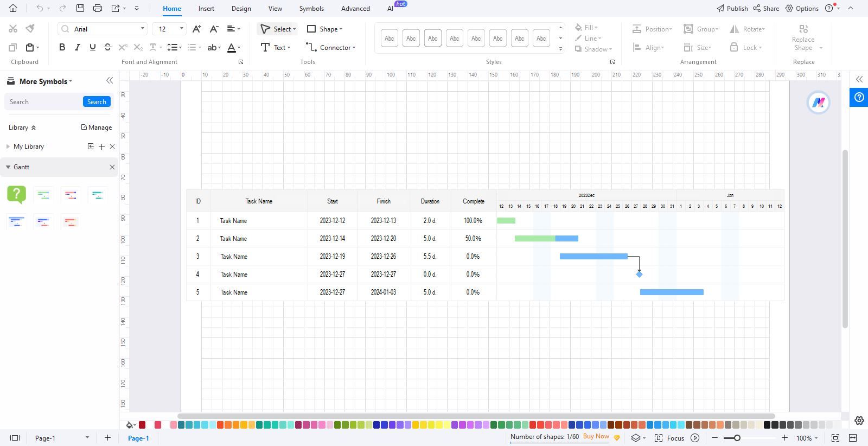Open the Select tool dropdown

click(x=294, y=29)
